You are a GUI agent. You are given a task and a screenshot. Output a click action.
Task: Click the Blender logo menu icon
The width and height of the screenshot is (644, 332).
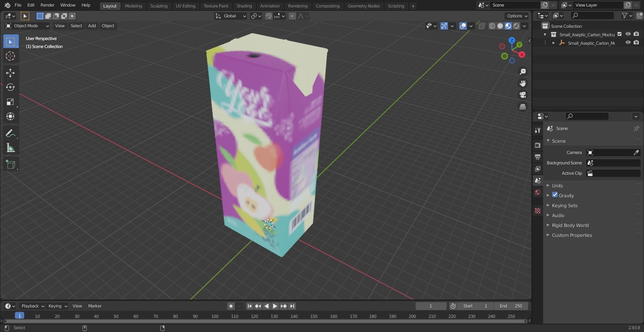point(7,5)
